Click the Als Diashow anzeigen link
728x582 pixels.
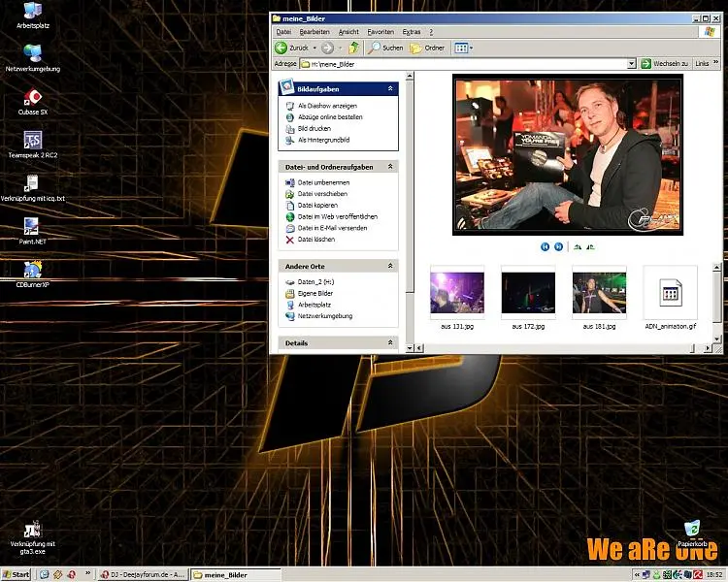coord(330,106)
